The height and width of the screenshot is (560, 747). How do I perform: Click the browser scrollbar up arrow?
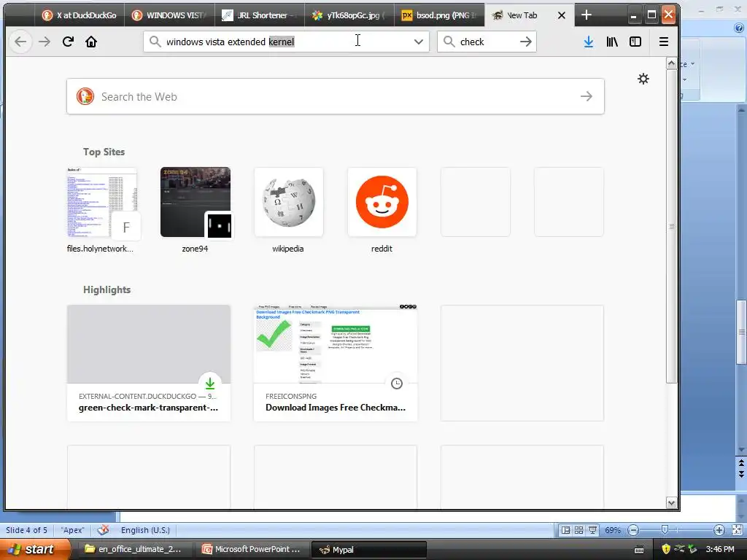[x=671, y=63]
